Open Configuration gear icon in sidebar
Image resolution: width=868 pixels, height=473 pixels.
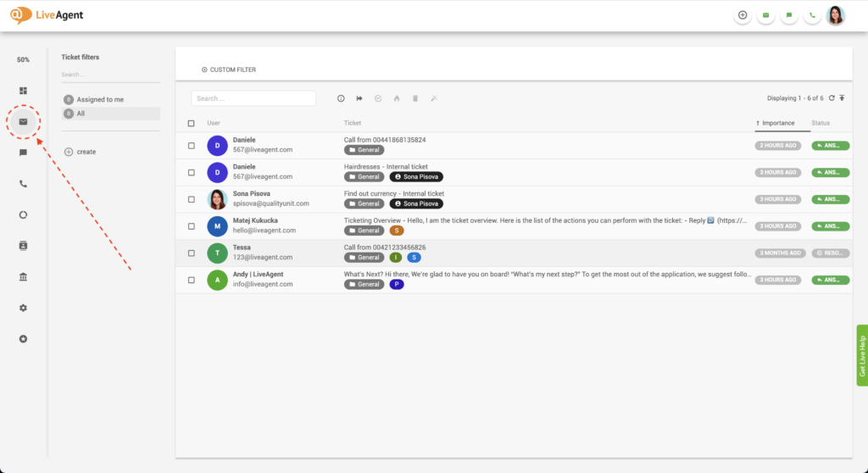24,308
